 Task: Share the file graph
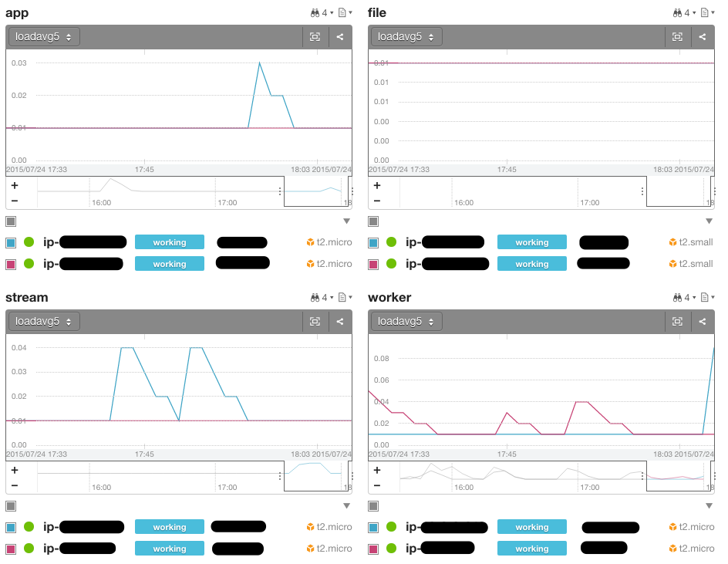click(703, 37)
